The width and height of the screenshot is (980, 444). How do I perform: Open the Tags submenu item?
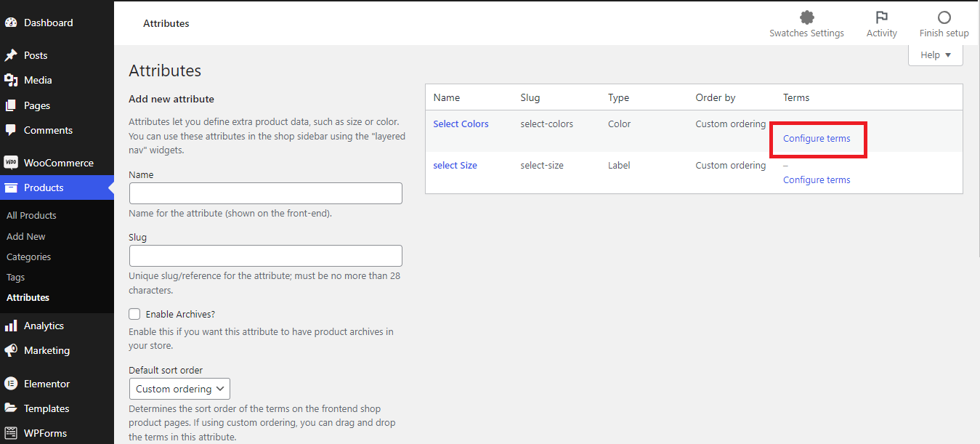pos(15,277)
